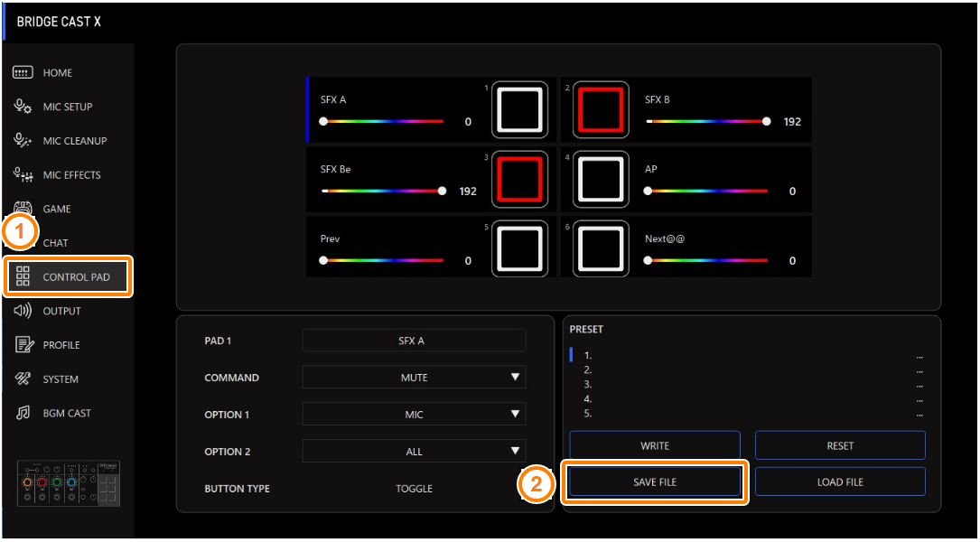Click the BGM CAST music note icon
The image size is (980, 542).
[x=23, y=413]
